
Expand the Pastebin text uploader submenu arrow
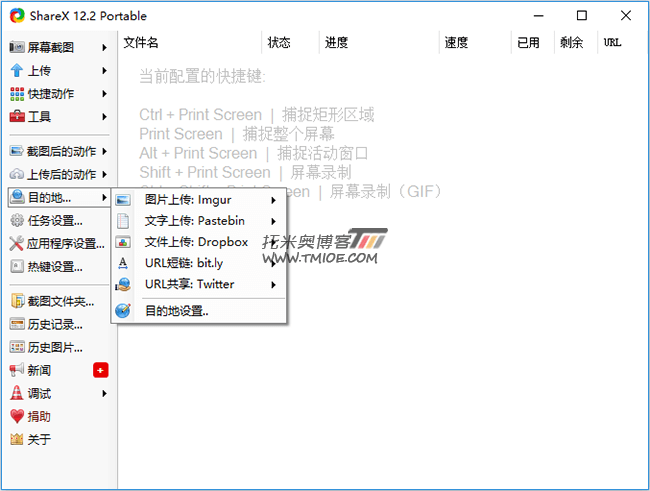pyautogui.click(x=274, y=221)
